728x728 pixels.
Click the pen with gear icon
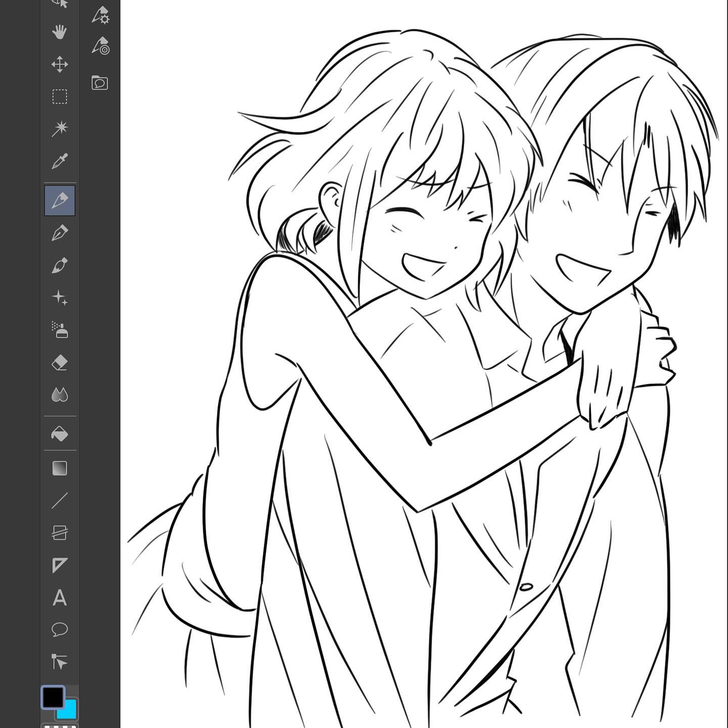pos(100,16)
